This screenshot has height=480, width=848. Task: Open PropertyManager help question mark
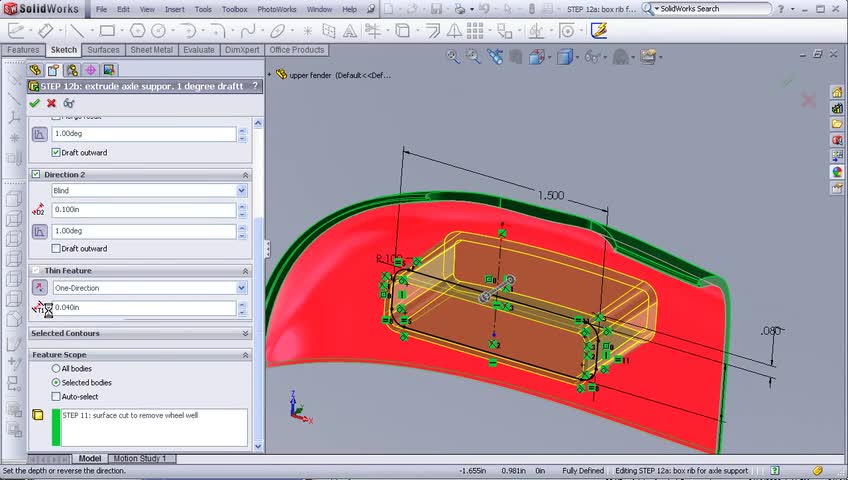tap(255, 85)
